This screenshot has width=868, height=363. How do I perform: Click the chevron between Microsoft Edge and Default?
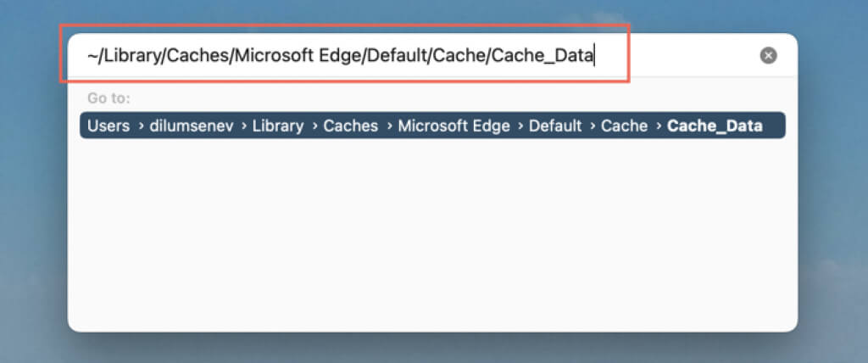click(x=520, y=126)
